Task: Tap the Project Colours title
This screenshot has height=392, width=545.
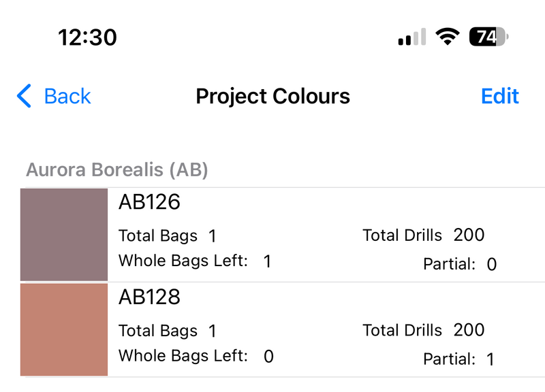Action: point(272,96)
